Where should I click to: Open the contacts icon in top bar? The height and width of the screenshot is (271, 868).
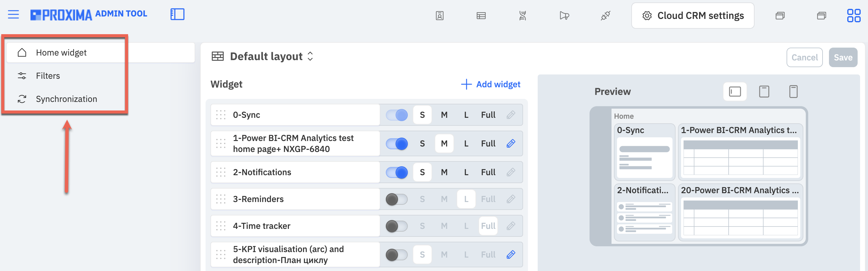(x=439, y=16)
